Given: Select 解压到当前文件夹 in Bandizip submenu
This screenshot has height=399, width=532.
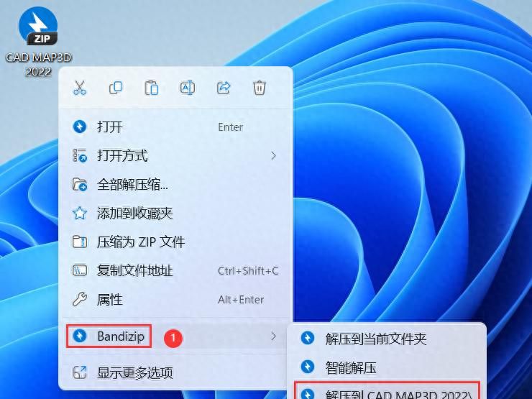Looking at the screenshot, I should tap(387, 339).
